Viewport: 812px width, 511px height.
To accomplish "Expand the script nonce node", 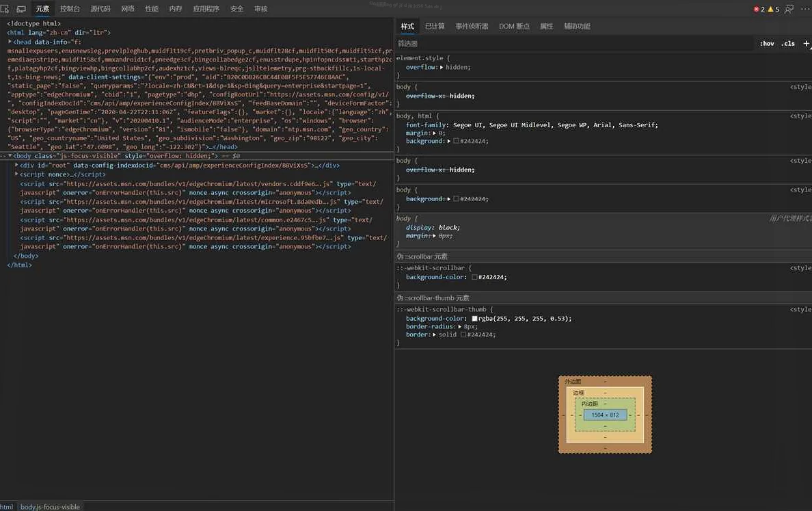I will [16, 174].
